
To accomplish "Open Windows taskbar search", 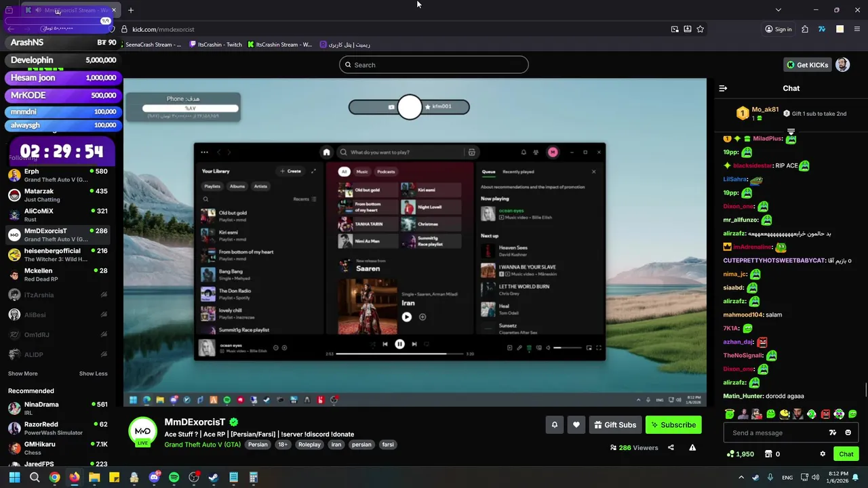I will click(x=35, y=477).
